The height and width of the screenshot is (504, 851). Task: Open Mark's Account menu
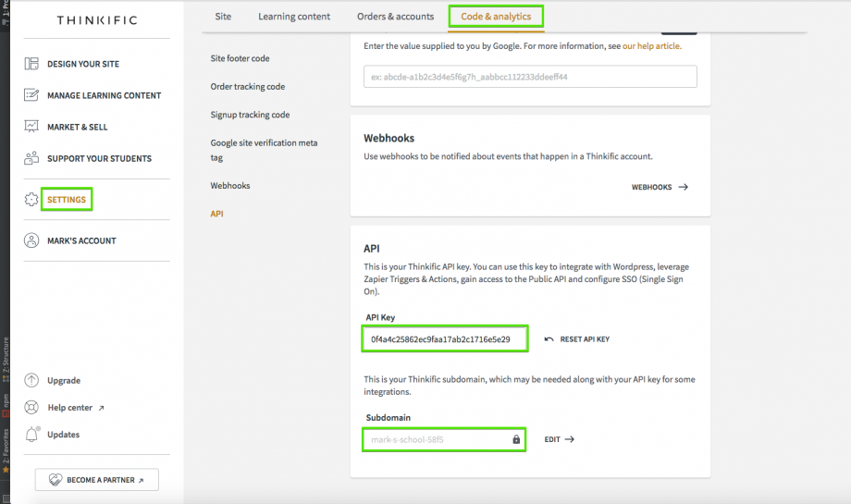(81, 240)
